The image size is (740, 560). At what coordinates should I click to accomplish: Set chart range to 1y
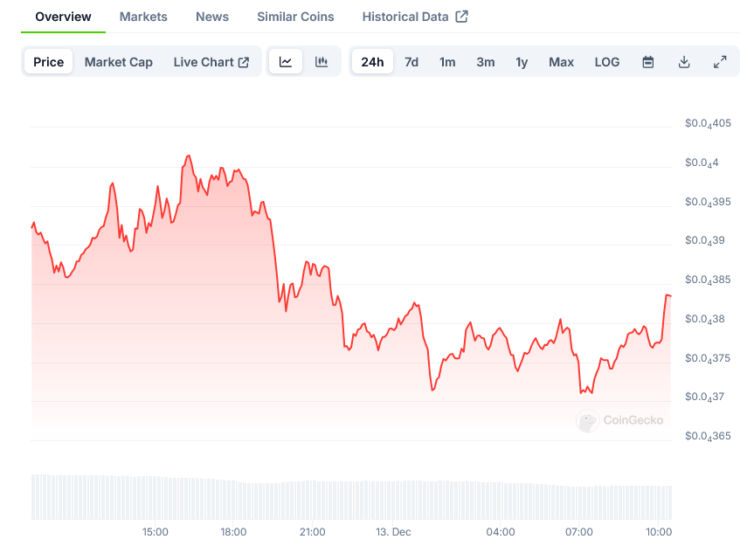click(x=522, y=62)
